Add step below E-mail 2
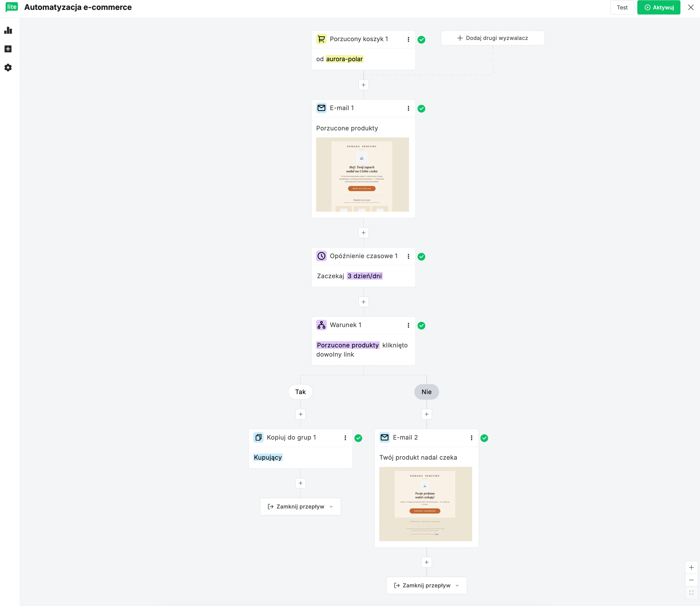The width and height of the screenshot is (700, 606). [427, 562]
